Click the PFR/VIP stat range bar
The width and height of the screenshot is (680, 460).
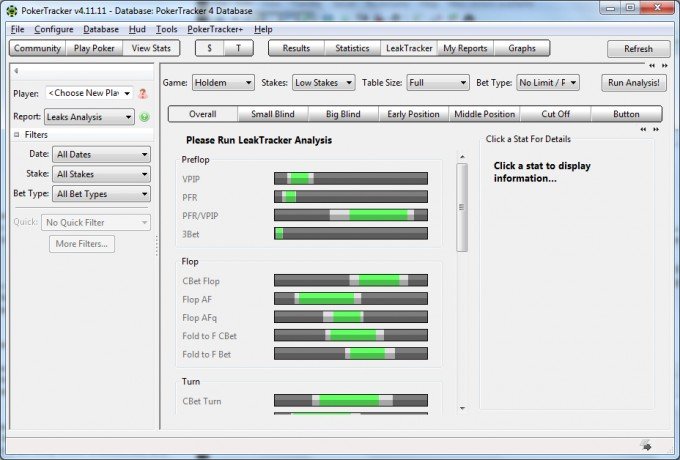[351, 215]
